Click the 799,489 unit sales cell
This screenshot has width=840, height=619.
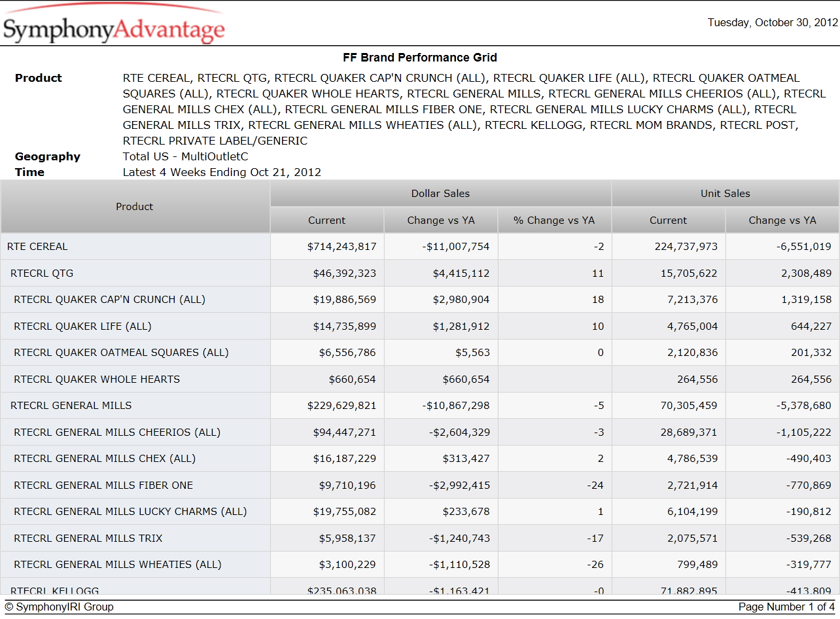click(x=669, y=565)
